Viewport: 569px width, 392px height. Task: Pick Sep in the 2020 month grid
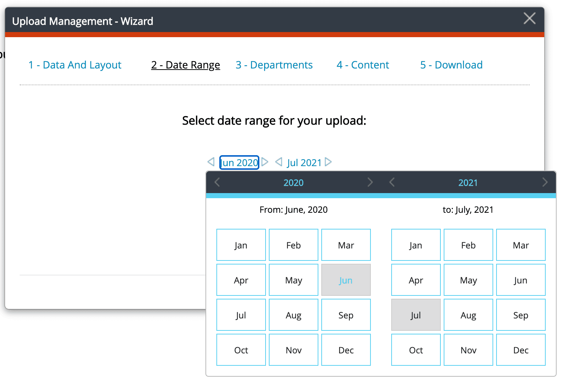coord(346,315)
